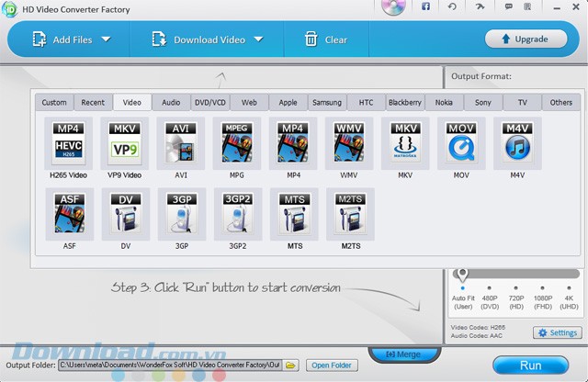Image resolution: width=588 pixels, height=382 pixels.
Task: Choose the VP9 Video format
Action: 125,142
